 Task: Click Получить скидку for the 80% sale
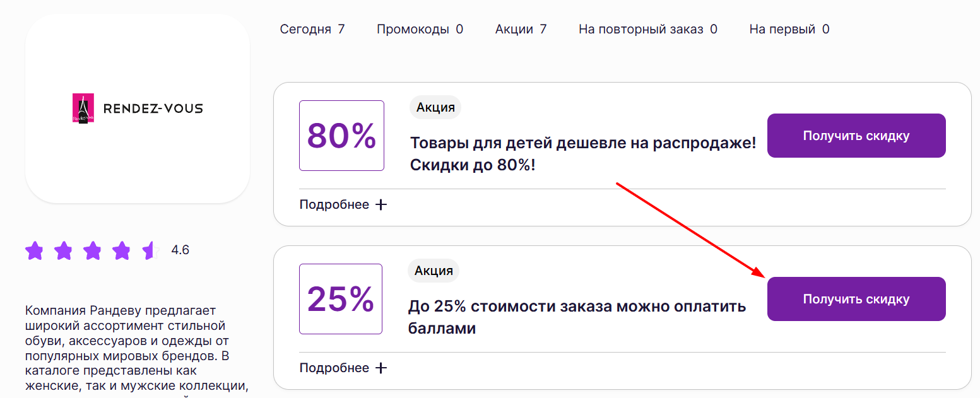[856, 135]
